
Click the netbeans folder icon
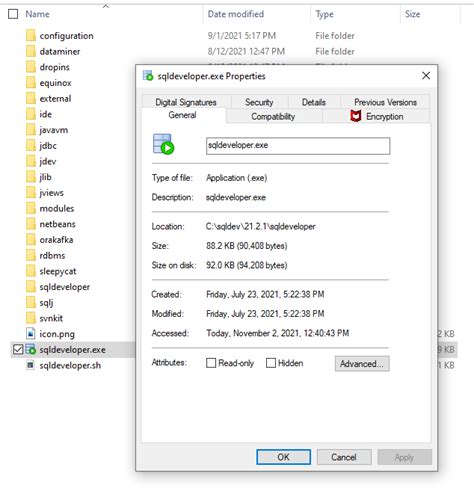pyautogui.click(x=31, y=224)
